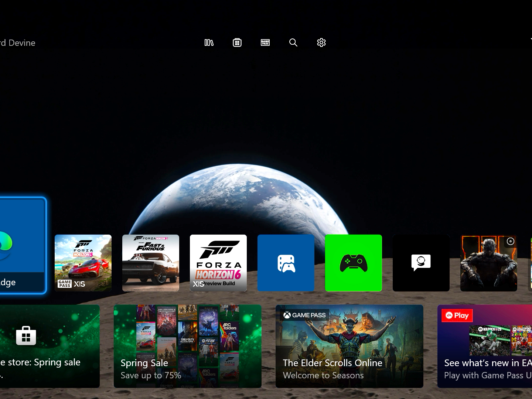
Task: Click the "Preview Build" label on Forza Horizon 6
Action: pos(219,283)
